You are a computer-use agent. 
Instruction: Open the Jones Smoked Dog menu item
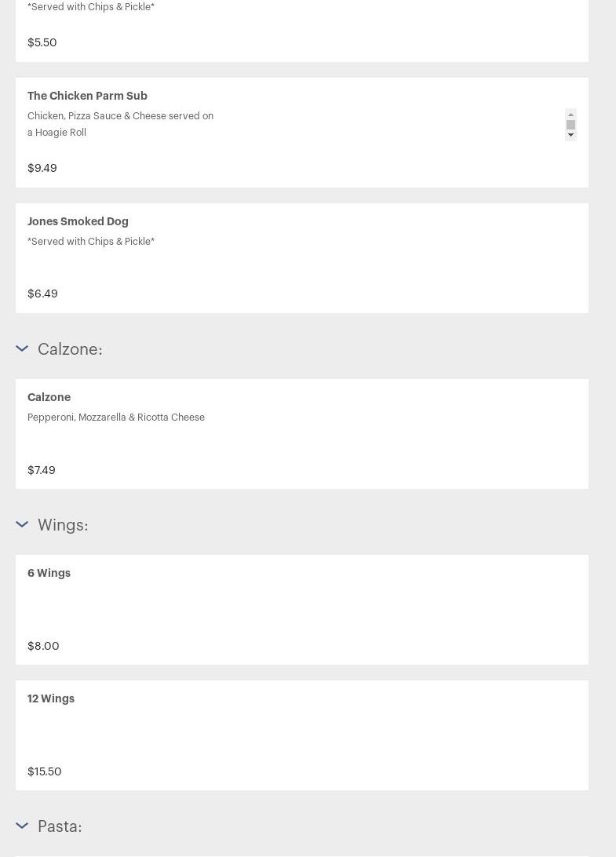[x=78, y=221]
